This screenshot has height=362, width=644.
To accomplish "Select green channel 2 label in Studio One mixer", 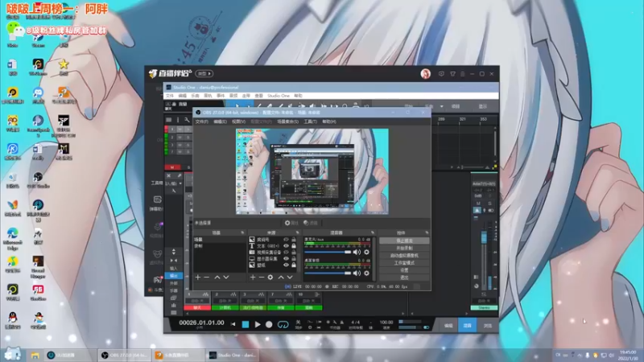I will click(x=225, y=307).
